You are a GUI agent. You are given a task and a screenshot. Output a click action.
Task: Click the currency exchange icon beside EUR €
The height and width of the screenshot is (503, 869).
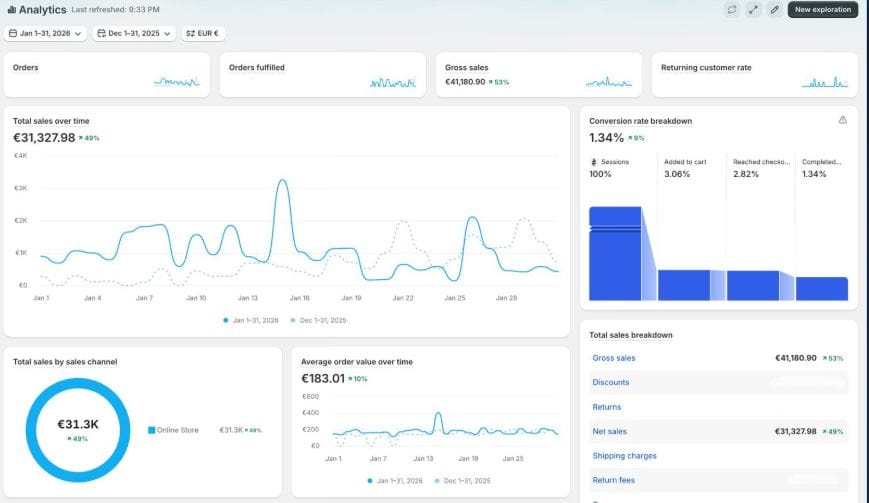click(x=190, y=33)
